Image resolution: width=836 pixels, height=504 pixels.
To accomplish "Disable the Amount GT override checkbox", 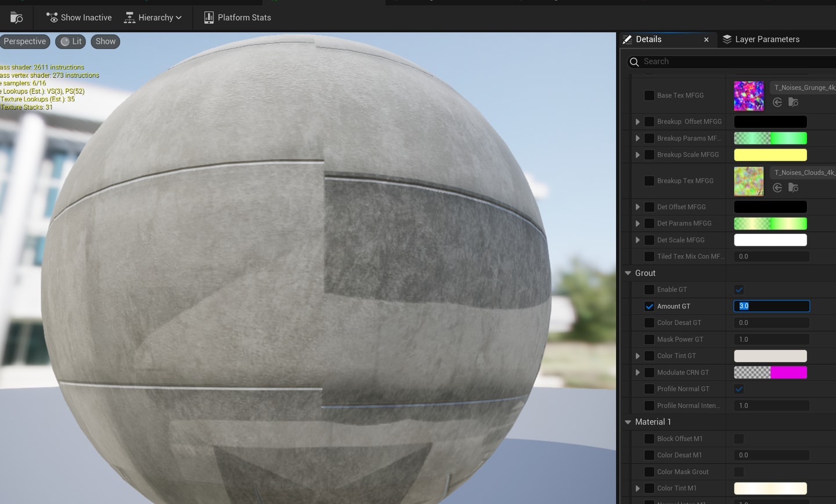I will click(x=649, y=306).
